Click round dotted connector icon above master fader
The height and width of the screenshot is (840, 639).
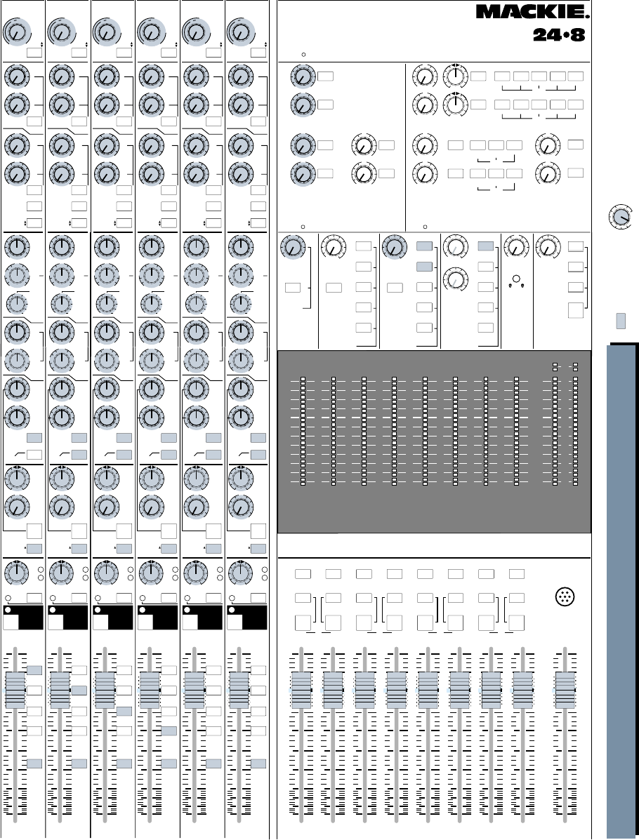pyautogui.click(x=565, y=596)
